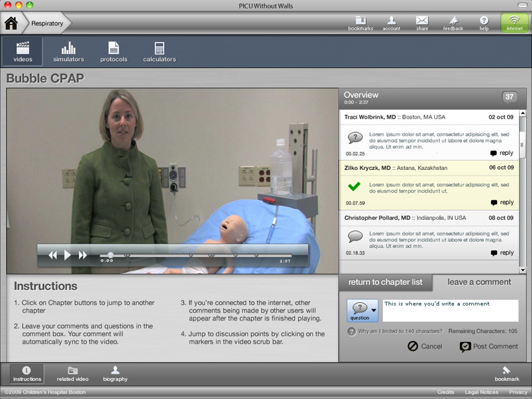Open the calculators section

click(x=159, y=51)
